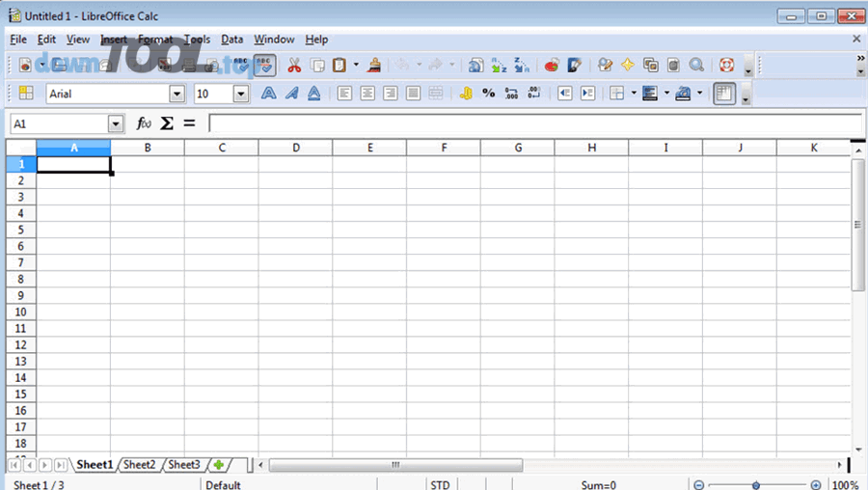Toggle AutoSpellcheck on or off
This screenshot has width=868, height=490.
pyautogui.click(x=264, y=66)
